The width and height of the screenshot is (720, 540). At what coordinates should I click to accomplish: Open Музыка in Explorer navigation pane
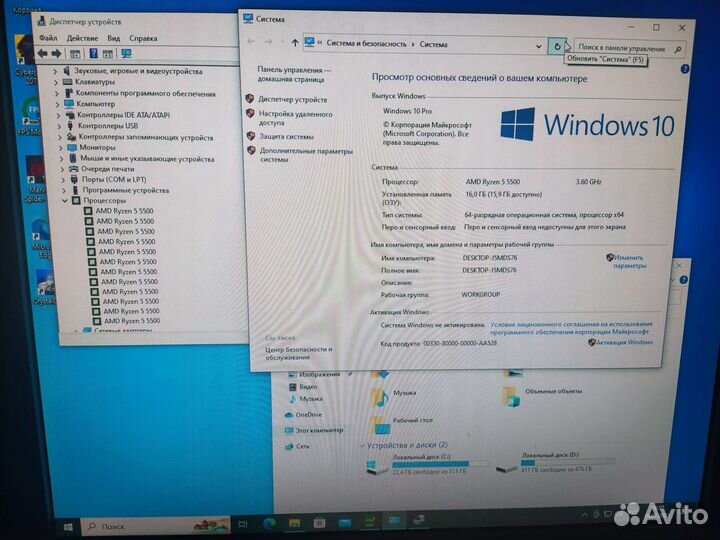click(311, 399)
